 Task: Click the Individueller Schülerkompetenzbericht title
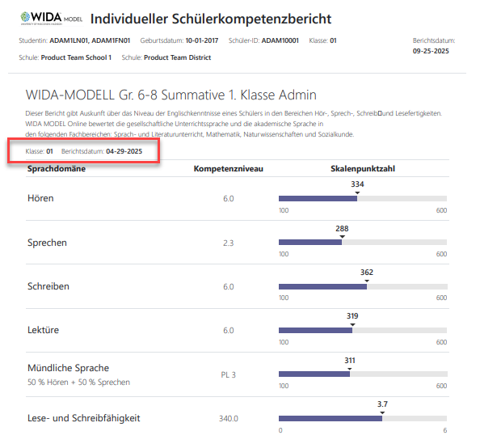211,19
